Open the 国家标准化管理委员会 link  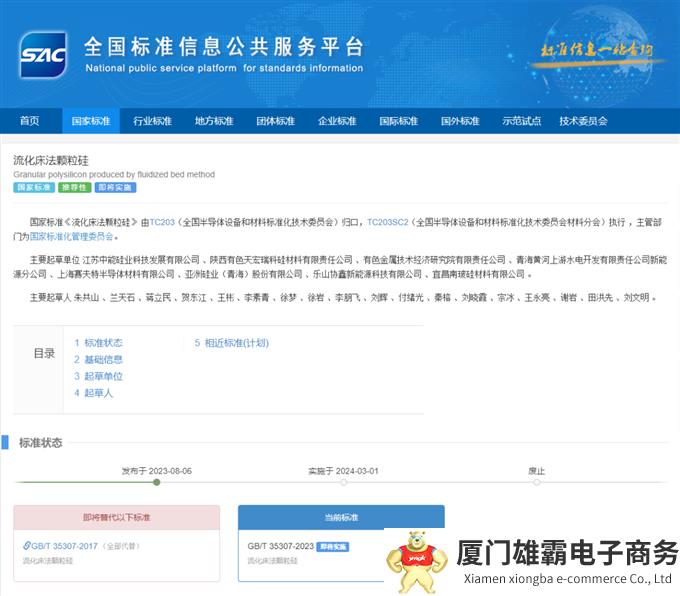[x=72, y=236]
